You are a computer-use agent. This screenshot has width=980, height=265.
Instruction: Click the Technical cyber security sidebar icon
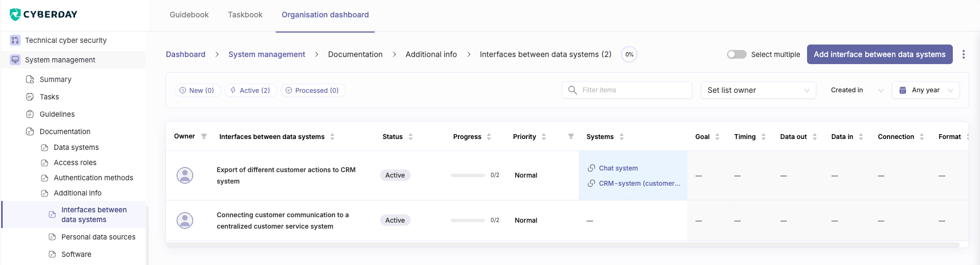tap(15, 40)
